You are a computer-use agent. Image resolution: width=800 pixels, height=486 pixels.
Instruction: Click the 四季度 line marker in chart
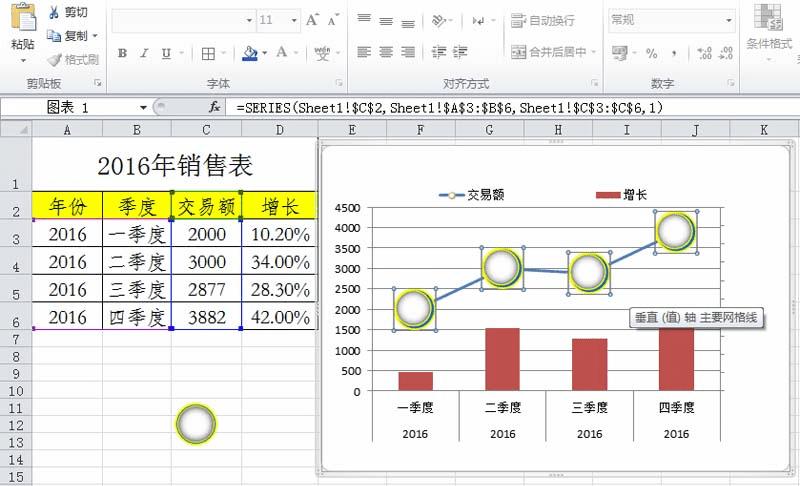point(676,231)
